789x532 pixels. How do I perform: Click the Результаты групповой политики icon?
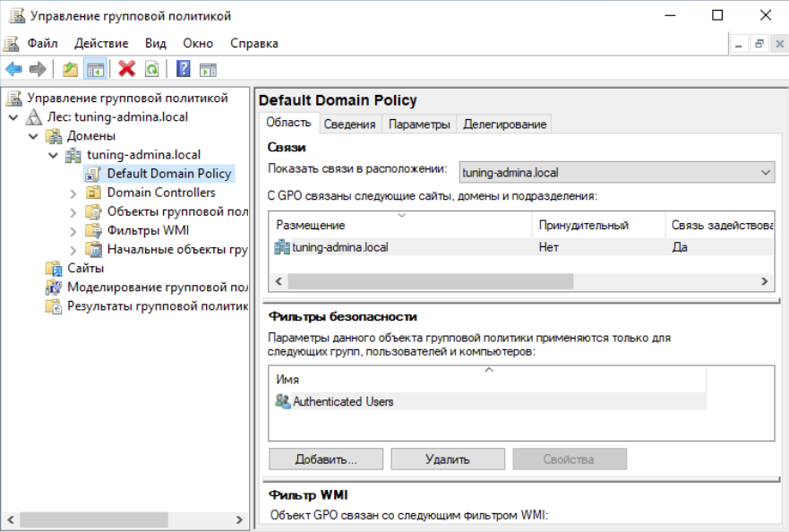(x=54, y=306)
